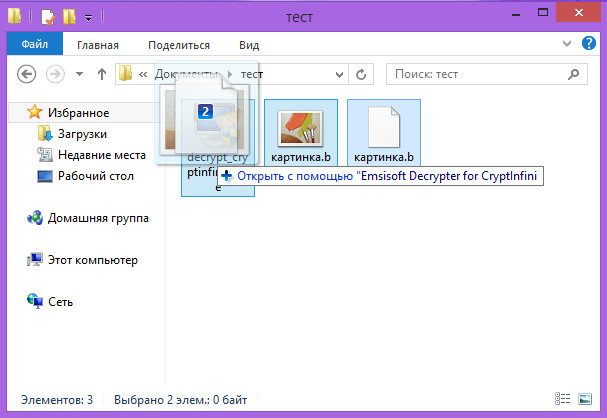Open address bar history dropdown
Image resolution: width=607 pixels, height=418 pixels.
pos(338,74)
